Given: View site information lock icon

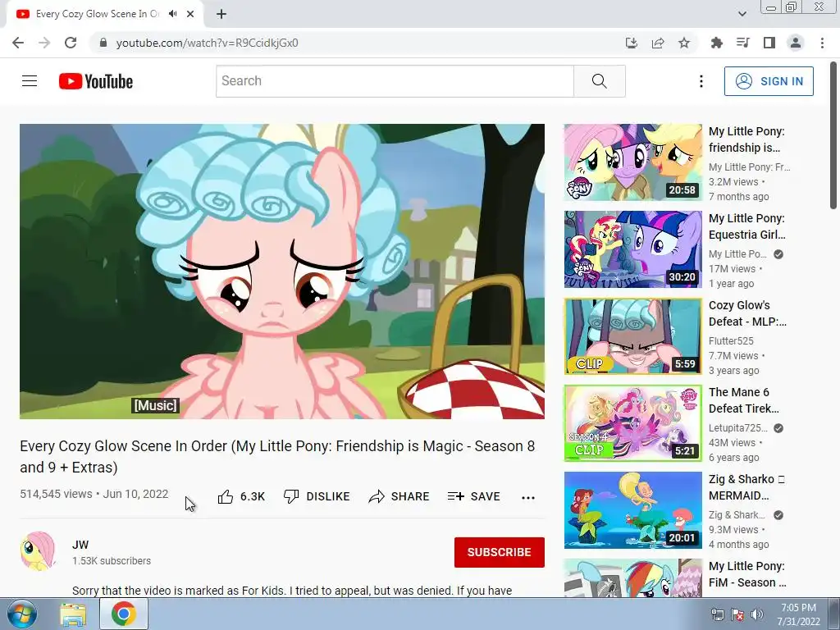Looking at the screenshot, I should 103,43.
